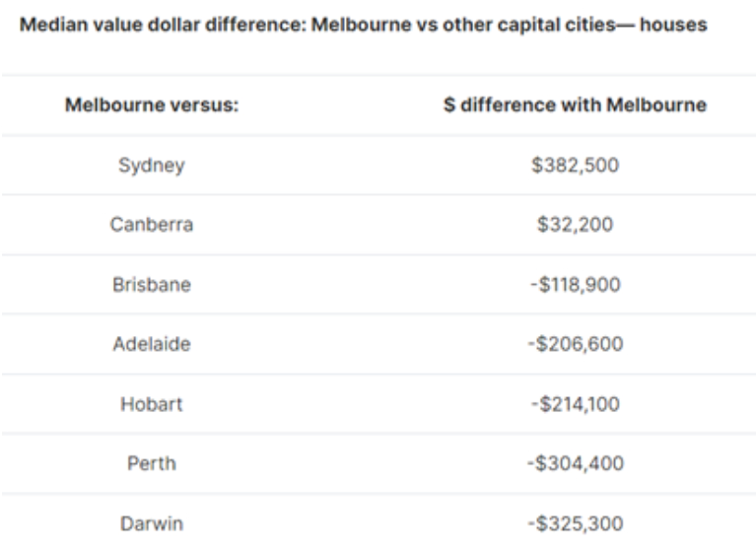Click the Hobart city name cell
Image resolution: width=756 pixels, height=555 pixels.
click(x=152, y=404)
